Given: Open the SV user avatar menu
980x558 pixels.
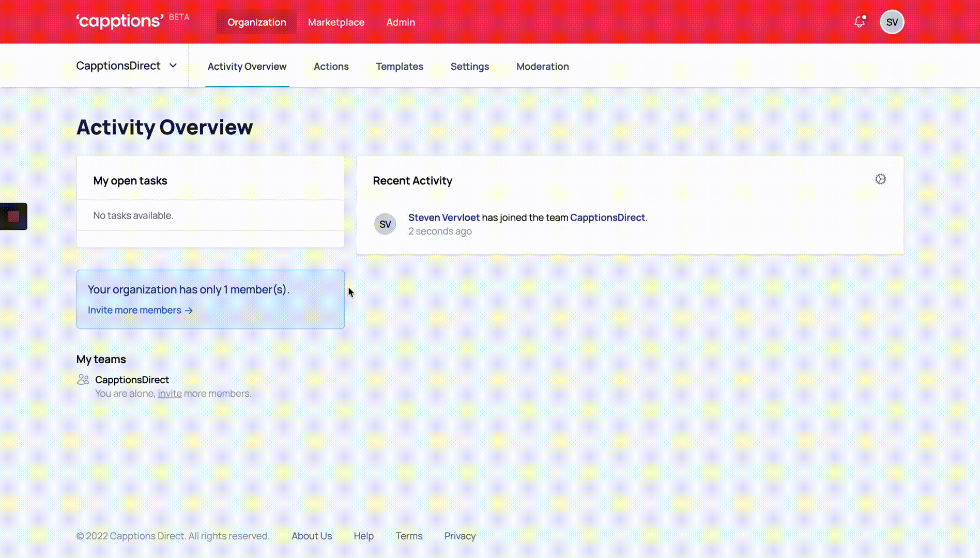Looking at the screenshot, I should (892, 22).
